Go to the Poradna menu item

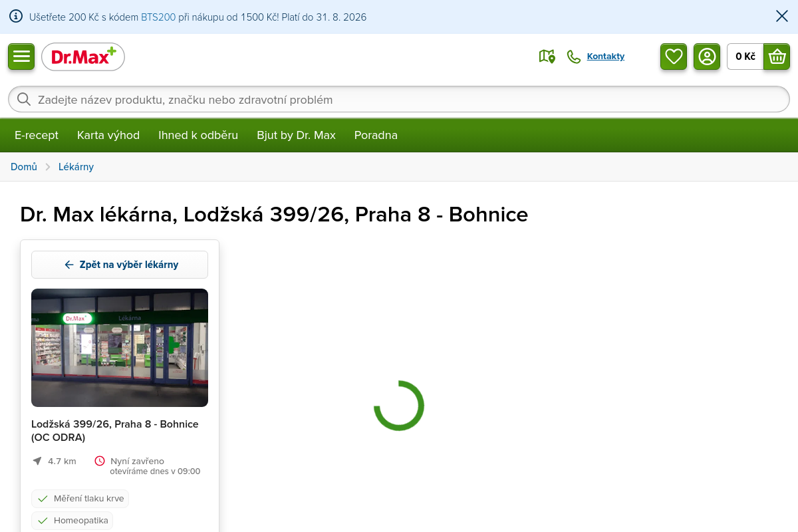[376, 136]
